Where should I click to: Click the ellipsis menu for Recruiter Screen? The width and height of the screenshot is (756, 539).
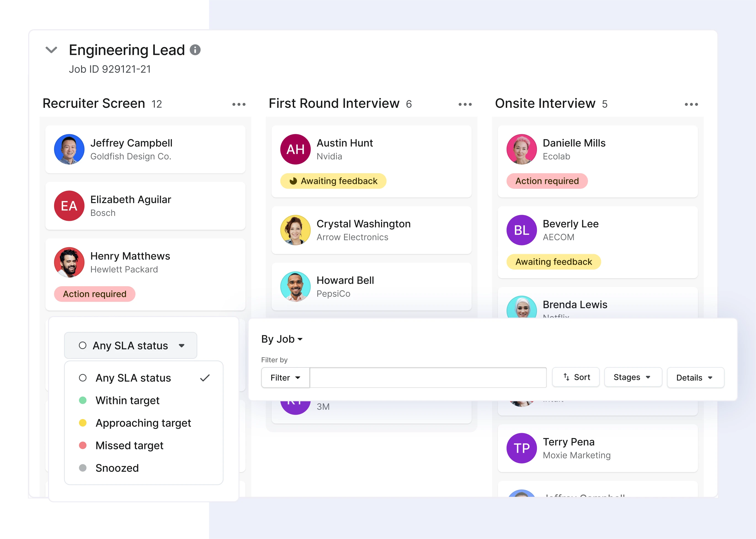pyautogui.click(x=239, y=104)
